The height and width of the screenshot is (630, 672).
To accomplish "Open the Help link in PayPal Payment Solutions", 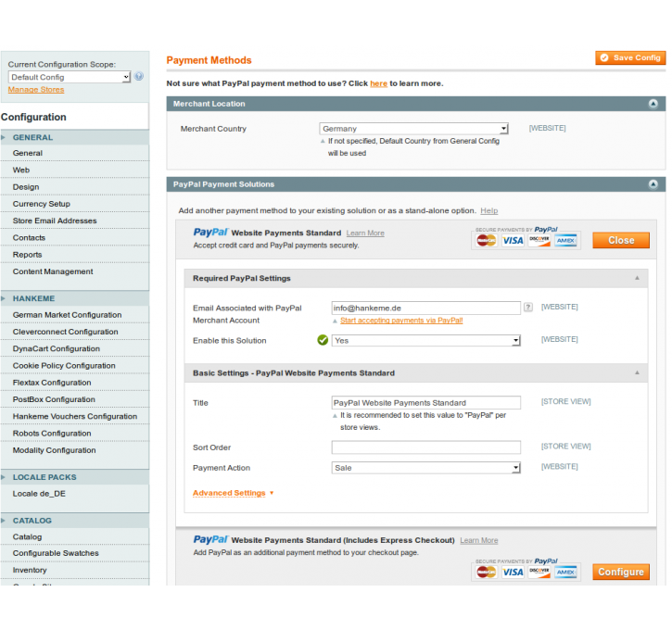I will click(x=489, y=210).
